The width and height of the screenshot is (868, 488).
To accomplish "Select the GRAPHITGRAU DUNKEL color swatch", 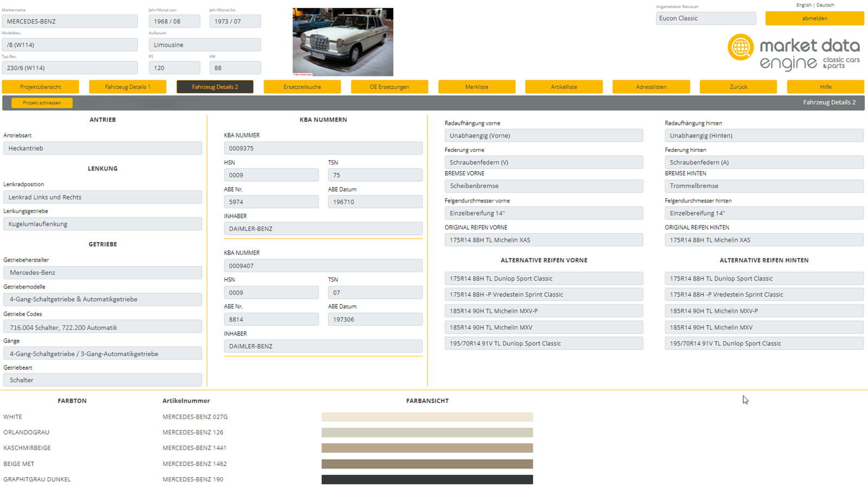I will click(x=427, y=479).
